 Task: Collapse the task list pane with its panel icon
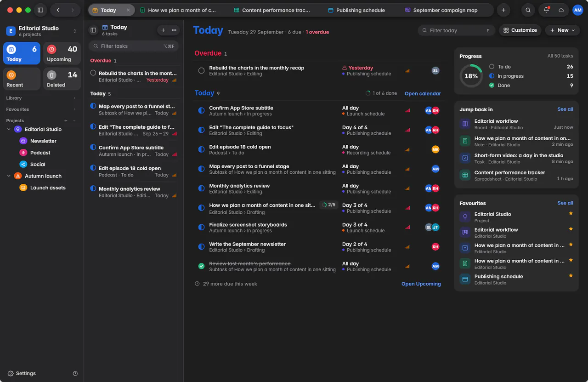click(93, 30)
